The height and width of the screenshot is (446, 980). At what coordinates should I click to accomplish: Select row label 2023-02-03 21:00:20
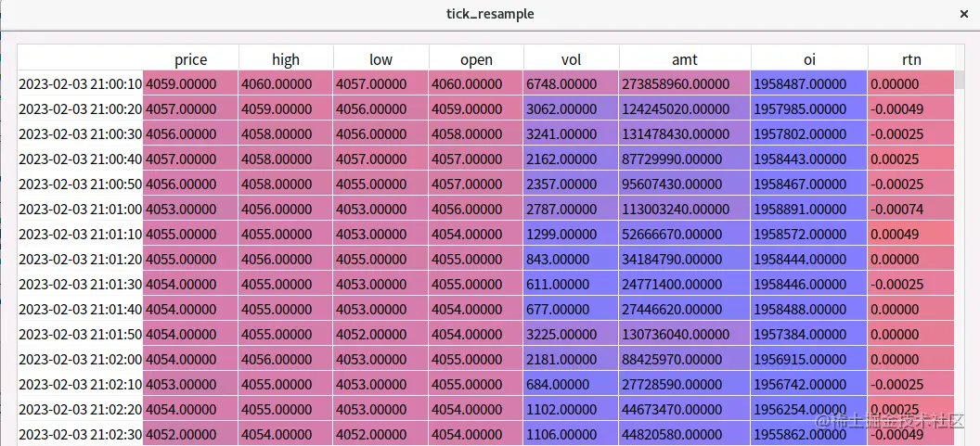(80, 108)
